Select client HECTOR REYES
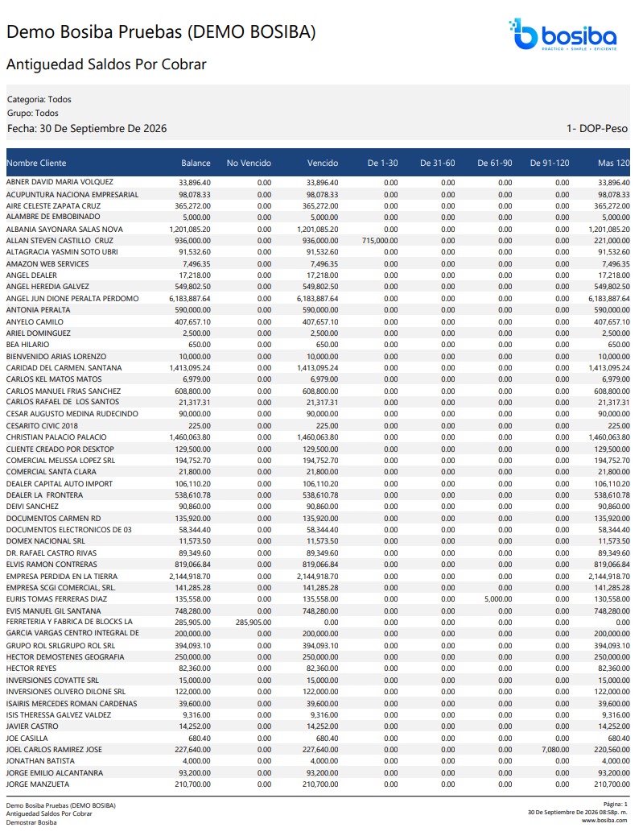 (x=31, y=668)
